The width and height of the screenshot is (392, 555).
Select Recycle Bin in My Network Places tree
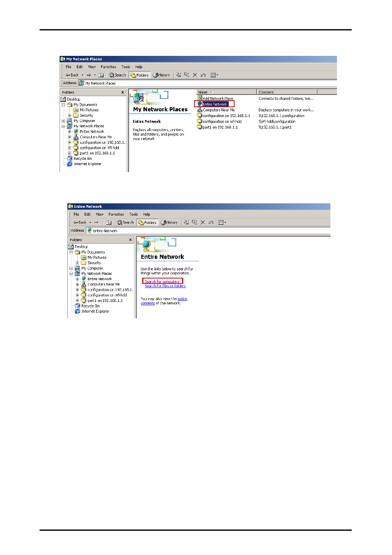pyautogui.click(x=79, y=159)
